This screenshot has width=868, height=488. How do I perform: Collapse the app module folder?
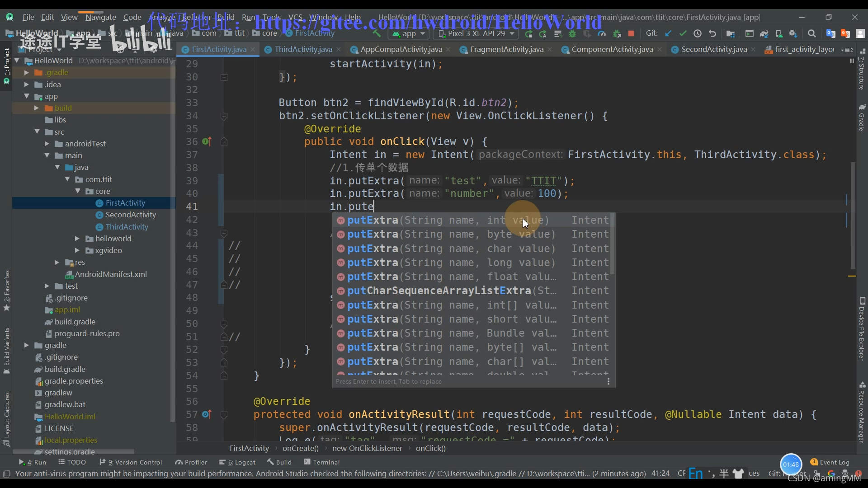point(26,96)
